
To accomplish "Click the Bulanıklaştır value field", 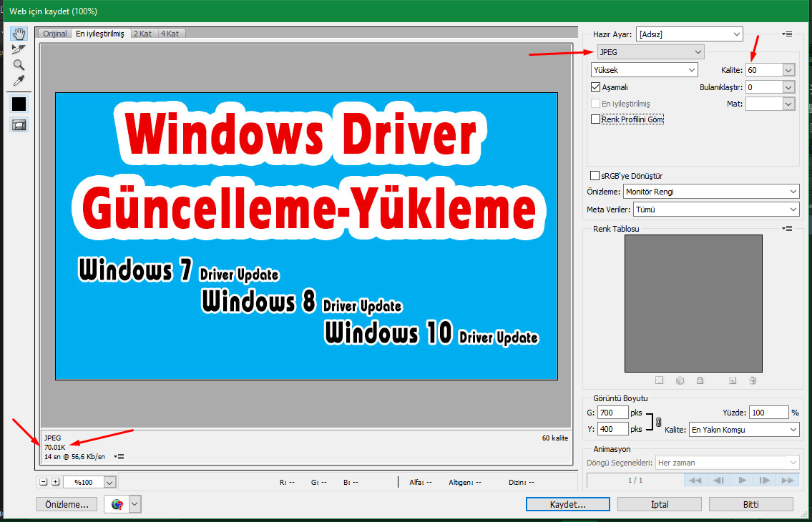I will click(764, 87).
